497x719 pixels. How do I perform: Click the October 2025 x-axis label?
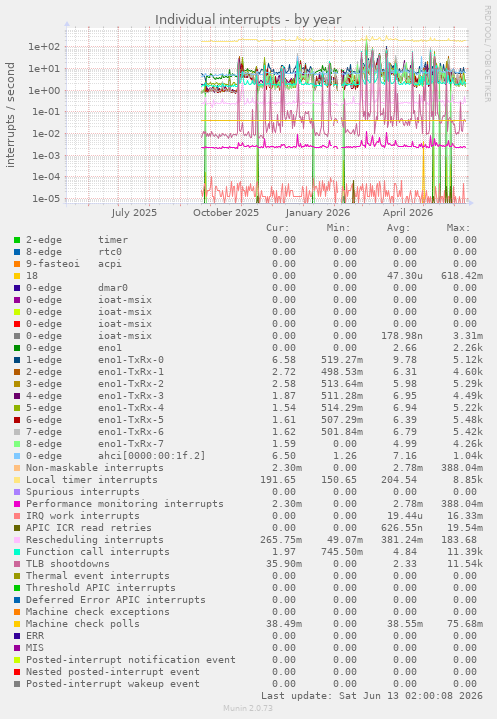point(226,213)
